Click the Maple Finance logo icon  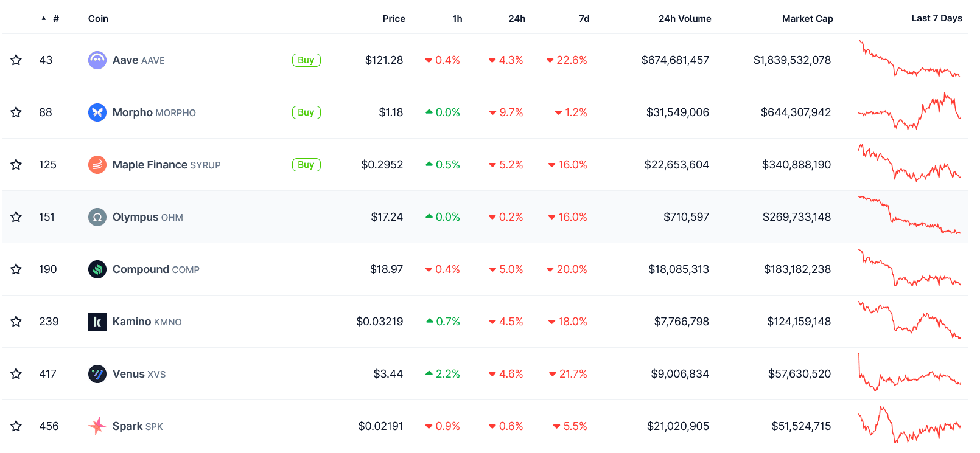point(97,165)
